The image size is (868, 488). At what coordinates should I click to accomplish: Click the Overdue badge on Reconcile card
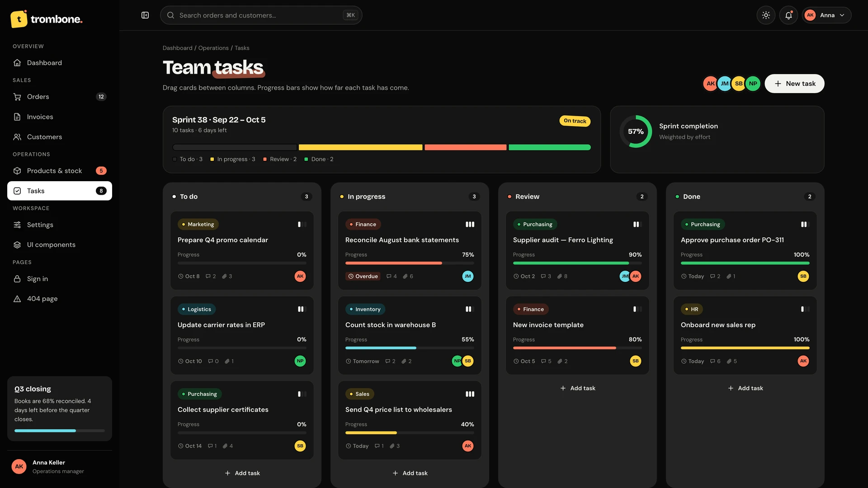pyautogui.click(x=363, y=277)
